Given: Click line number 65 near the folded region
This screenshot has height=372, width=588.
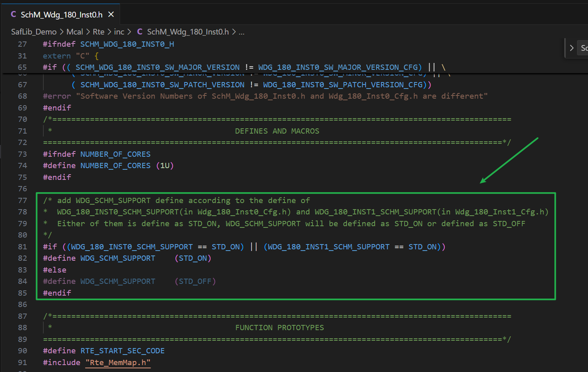Looking at the screenshot, I should 22,67.
